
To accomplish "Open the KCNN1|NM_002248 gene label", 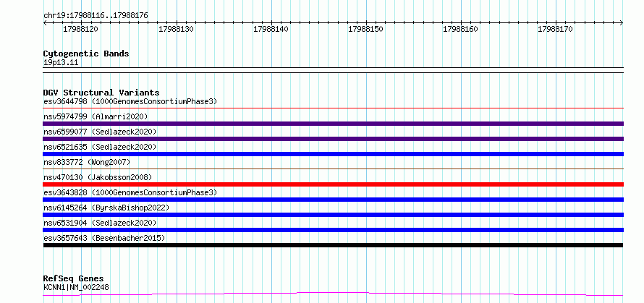I will point(76,287).
